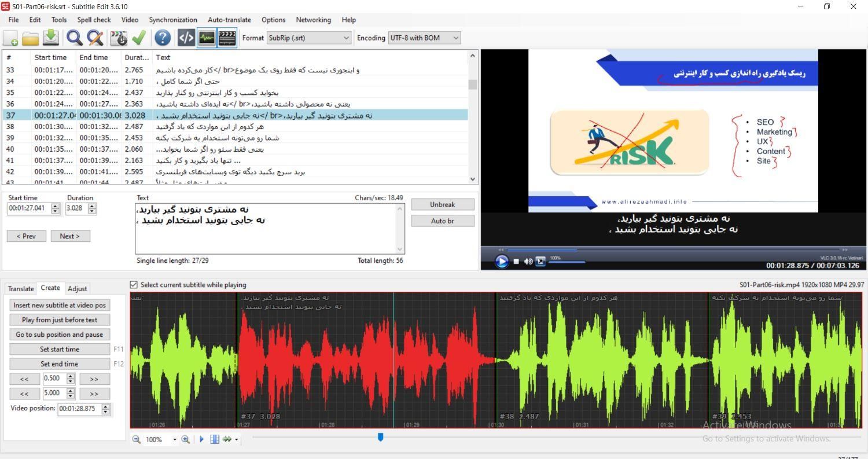This screenshot has height=459, width=868.
Task: Open the Find magnifier tool
Action: coord(74,38)
